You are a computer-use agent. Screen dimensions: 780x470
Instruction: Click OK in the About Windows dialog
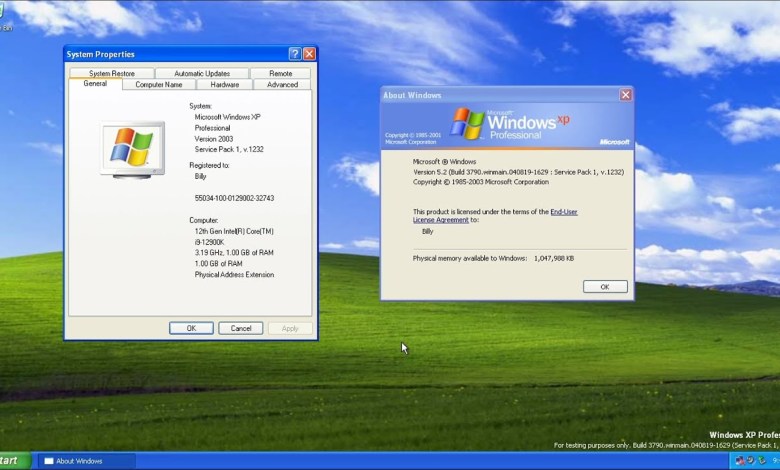point(605,286)
